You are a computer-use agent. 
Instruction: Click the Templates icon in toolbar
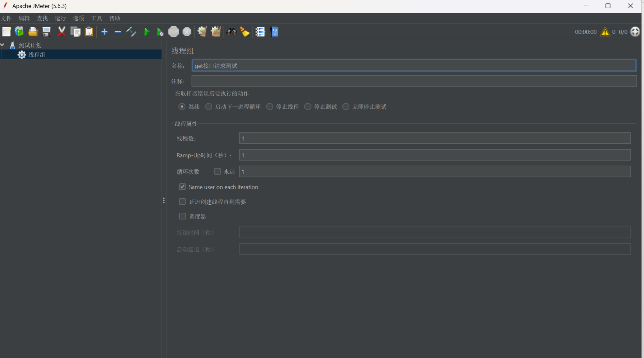coord(19,32)
